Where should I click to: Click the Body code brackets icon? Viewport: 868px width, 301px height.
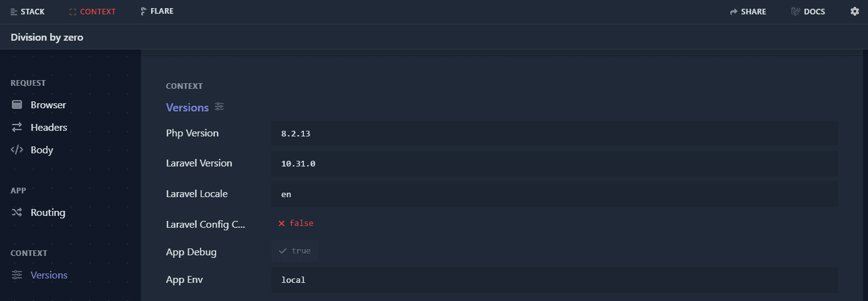click(x=17, y=150)
